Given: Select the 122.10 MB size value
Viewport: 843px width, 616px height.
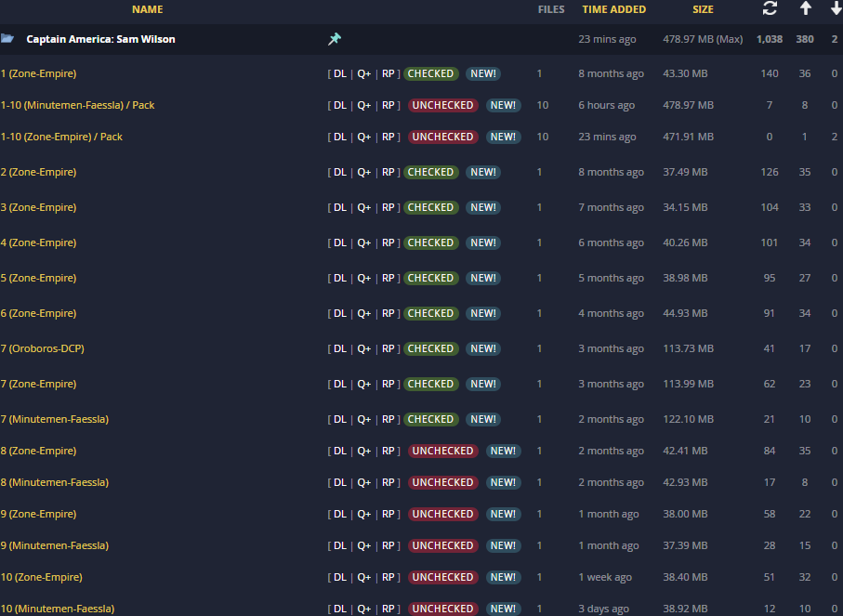Looking at the screenshot, I should pos(688,419).
